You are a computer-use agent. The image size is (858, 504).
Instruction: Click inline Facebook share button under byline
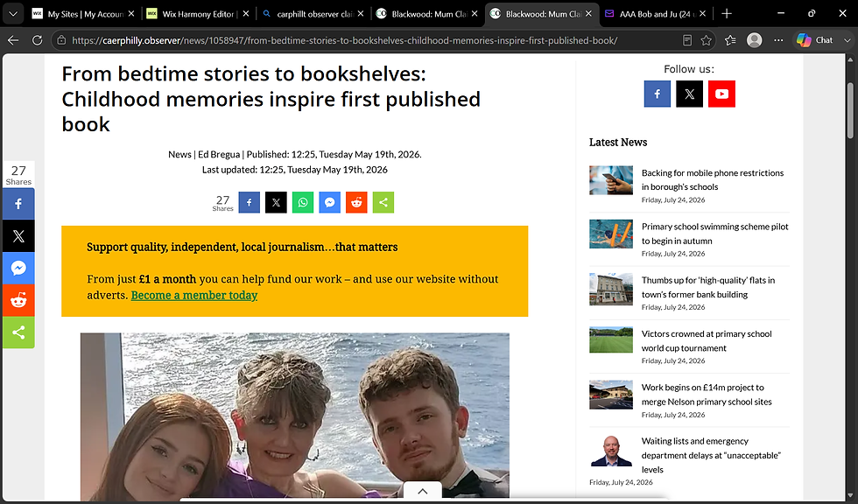point(249,202)
